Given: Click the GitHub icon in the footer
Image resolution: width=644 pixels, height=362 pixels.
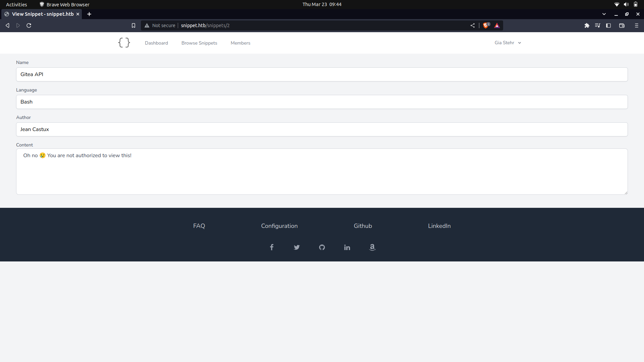Looking at the screenshot, I should click(x=322, y=247).
